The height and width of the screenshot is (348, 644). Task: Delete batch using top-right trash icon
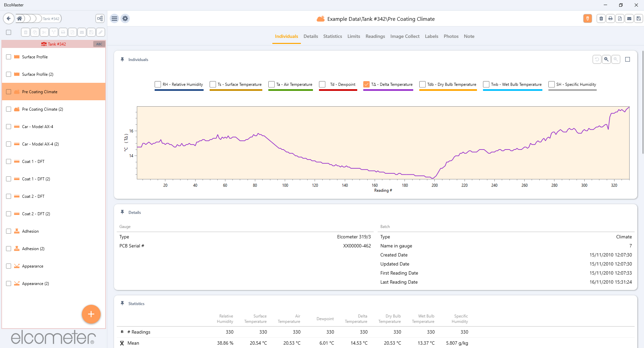click(x=601, y=19)
